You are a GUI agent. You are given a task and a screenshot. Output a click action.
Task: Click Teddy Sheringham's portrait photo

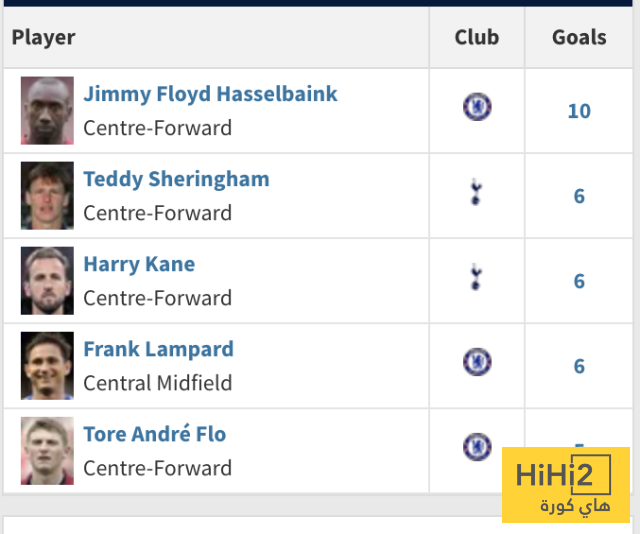pos(47,196)
